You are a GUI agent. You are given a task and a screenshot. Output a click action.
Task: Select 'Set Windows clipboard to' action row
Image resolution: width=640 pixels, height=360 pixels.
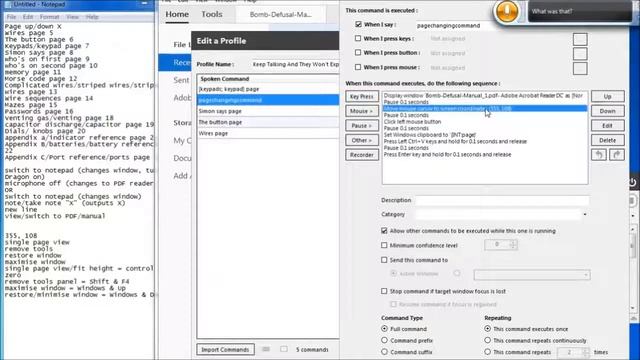coord(485,135)
